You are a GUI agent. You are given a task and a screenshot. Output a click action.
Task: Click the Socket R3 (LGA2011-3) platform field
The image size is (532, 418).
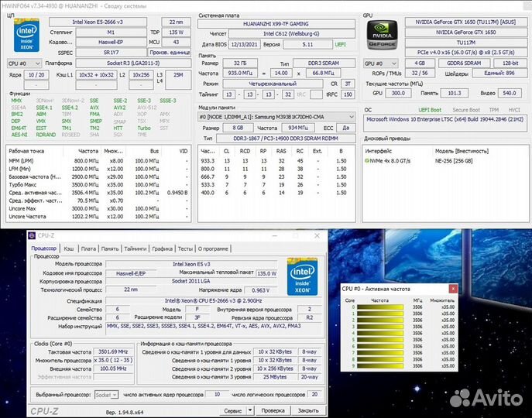133,63
